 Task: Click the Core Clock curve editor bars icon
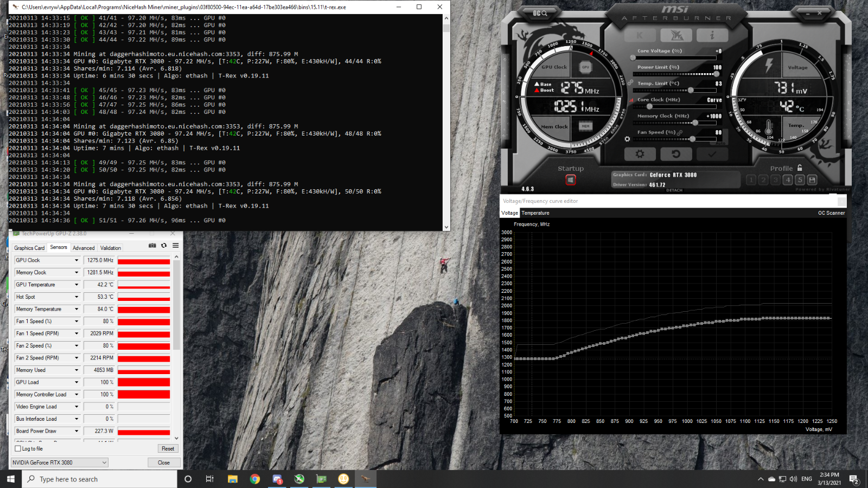pyautogui.click(x=631, y=100)
